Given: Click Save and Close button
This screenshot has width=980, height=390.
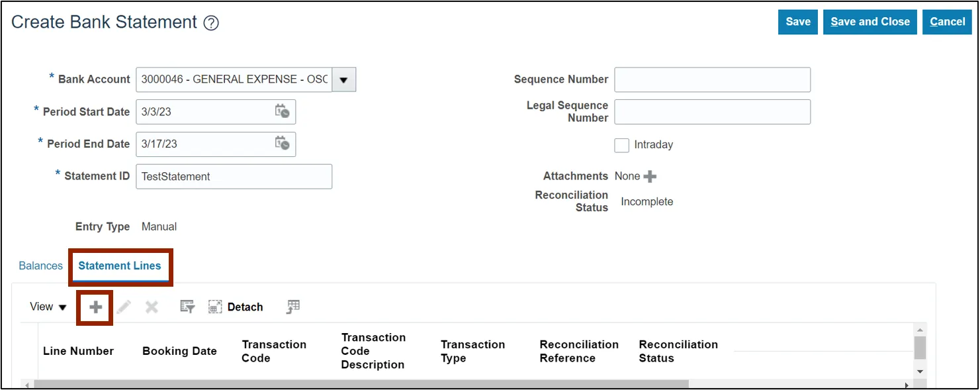Looking at the screenshot, I should point(869,22).
